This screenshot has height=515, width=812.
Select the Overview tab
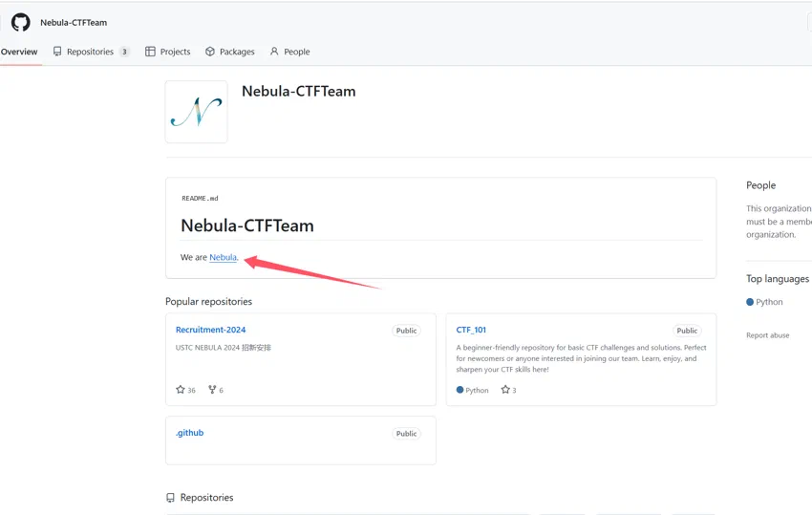tap(19, 52)
